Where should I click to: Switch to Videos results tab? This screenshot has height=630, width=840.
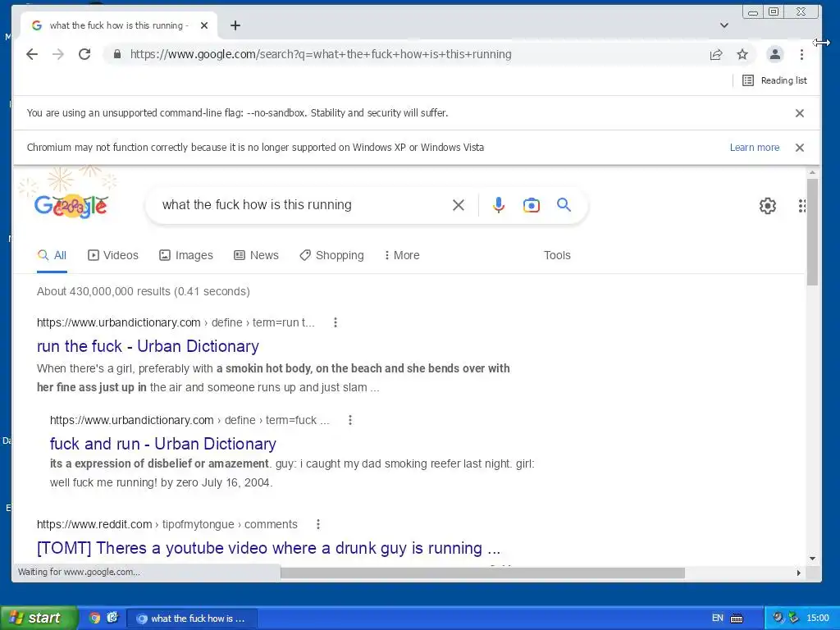(113, 256)
